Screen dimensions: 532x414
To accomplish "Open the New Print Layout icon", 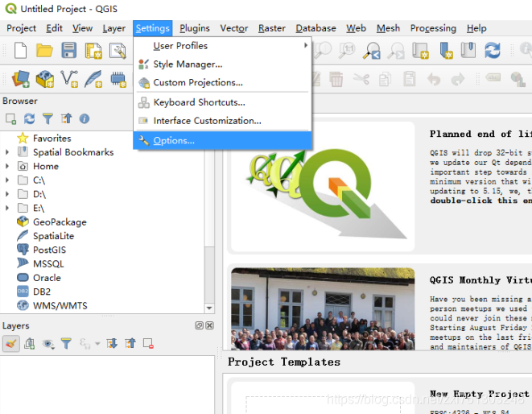I will (93, 51).
